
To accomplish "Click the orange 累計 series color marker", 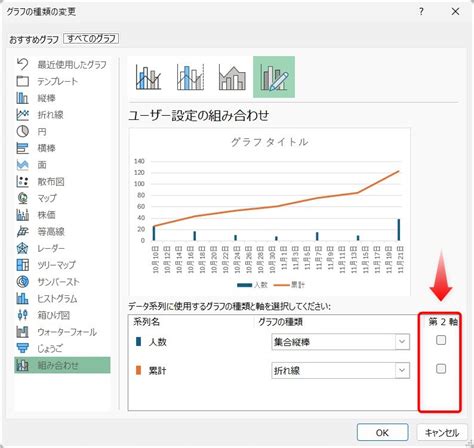I will [x=139, y=370].
